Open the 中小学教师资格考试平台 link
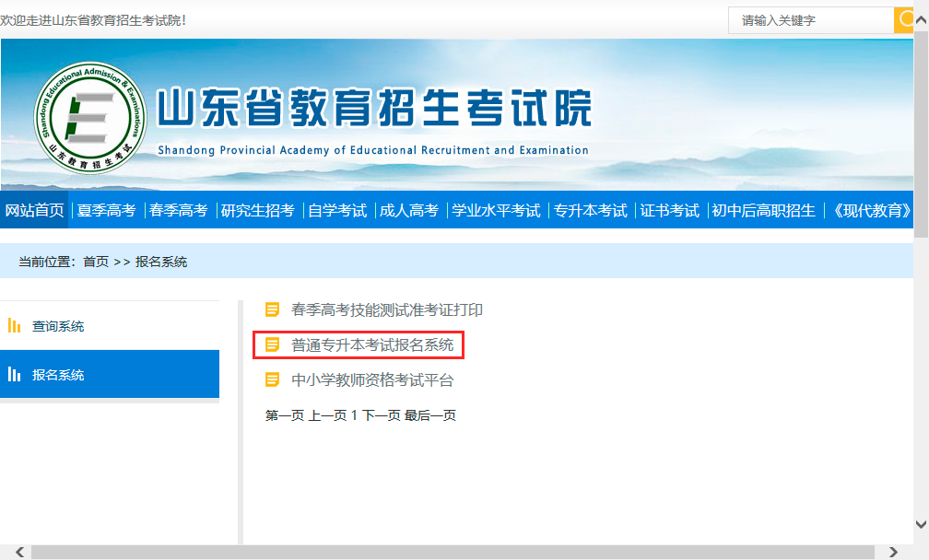The image size is (929, 560). [372, 379]
